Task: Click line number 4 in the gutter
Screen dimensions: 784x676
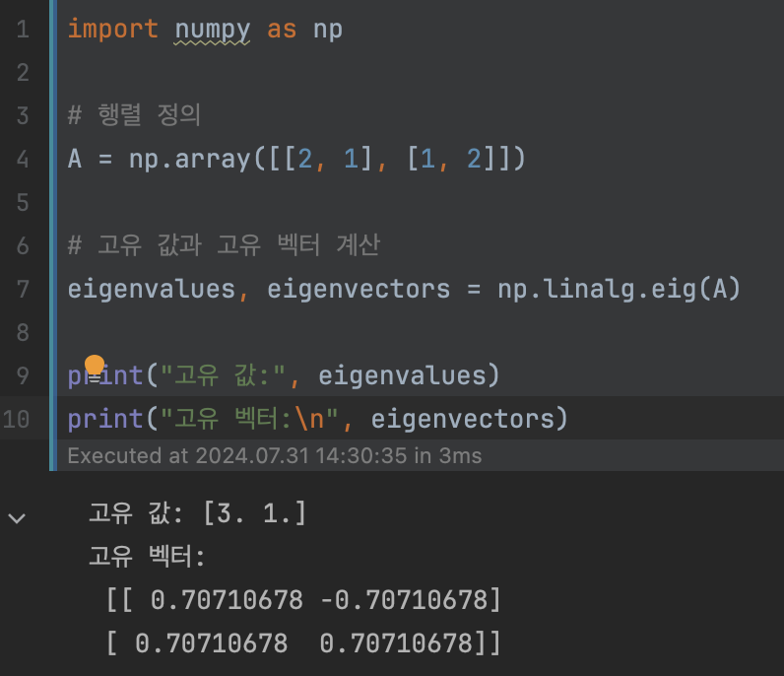Action: (23, 159)
